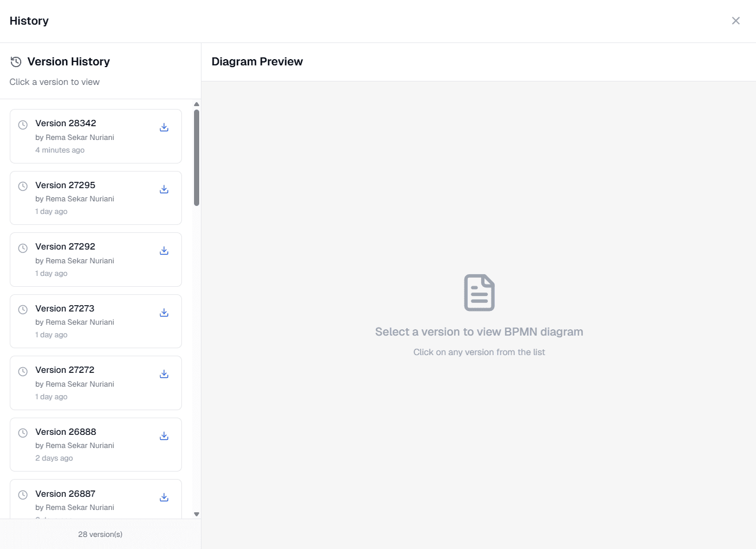Download Version 27292 via its download icon
Image resolution: width=756 pixels, height=549 pixels.
[x=164, y=251]
